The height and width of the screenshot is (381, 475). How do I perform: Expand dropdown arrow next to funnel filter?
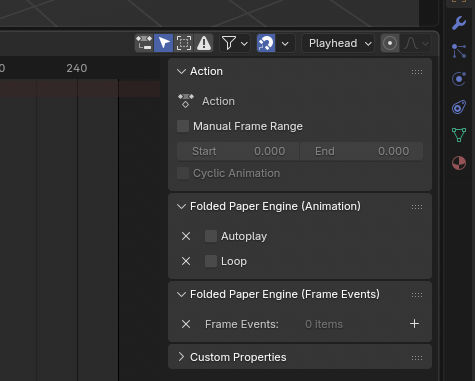pyautogui.click(x=244, y=43)
